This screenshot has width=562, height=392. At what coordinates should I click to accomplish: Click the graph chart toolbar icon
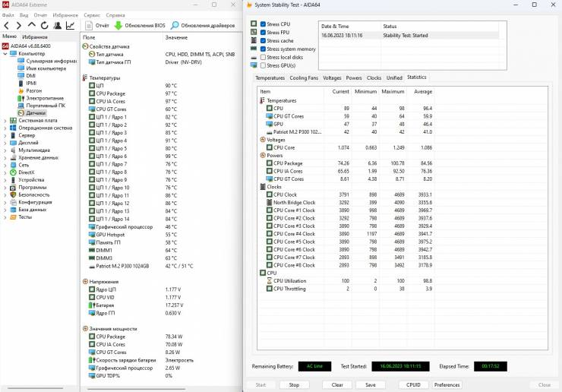tap(70, 26)
